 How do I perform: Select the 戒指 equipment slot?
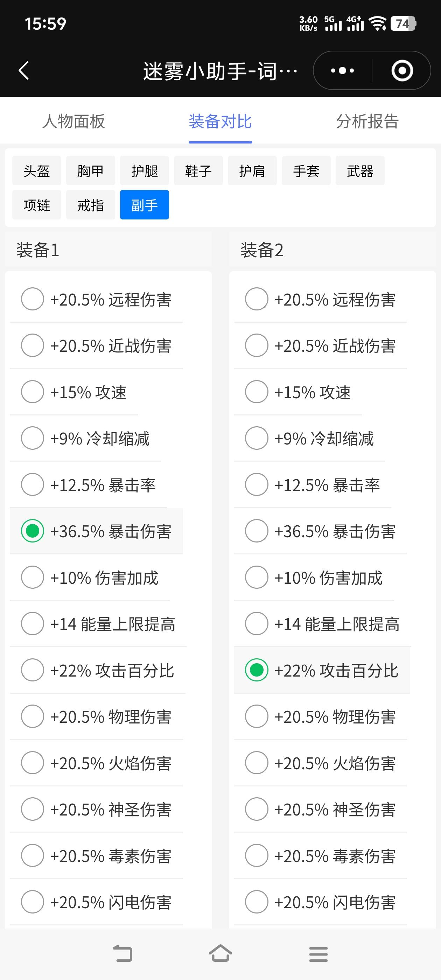91,205
